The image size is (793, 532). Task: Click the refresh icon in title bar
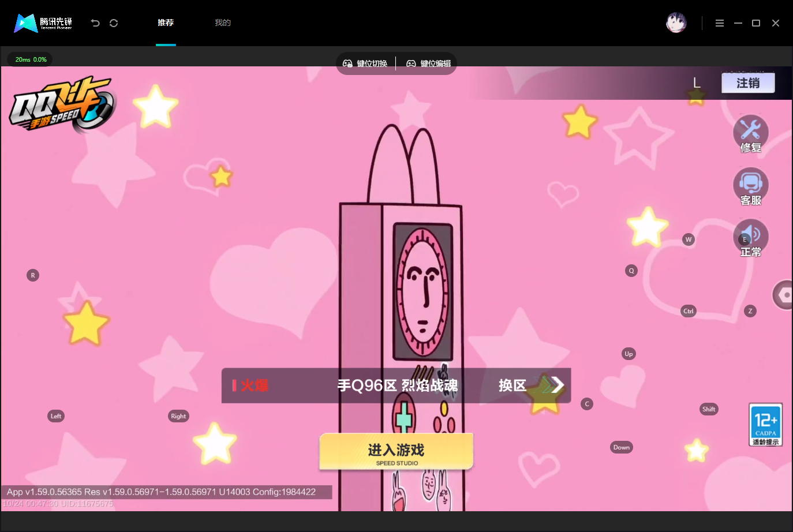click(x=114, y=23)
